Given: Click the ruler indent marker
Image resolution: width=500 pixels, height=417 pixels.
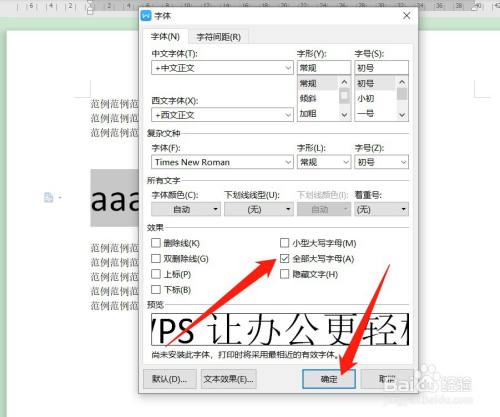Looking at the screenshot, I should pos(90,7).
